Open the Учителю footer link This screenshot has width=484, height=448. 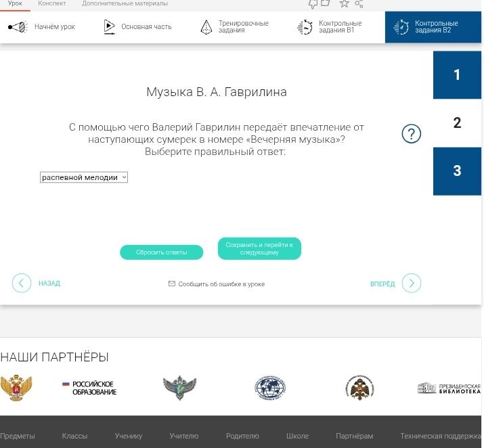pos(184,436)
